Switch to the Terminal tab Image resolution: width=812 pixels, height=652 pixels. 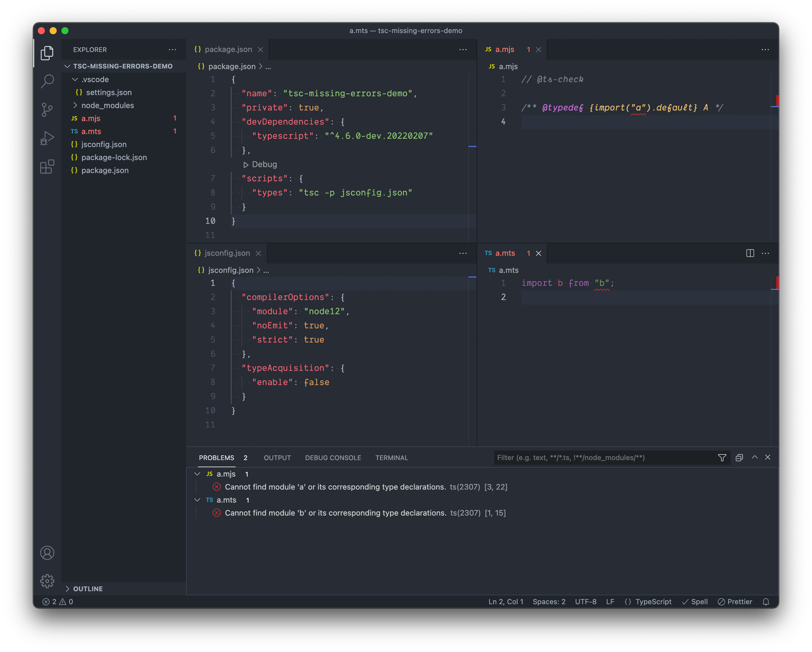(x=391, y=458)
